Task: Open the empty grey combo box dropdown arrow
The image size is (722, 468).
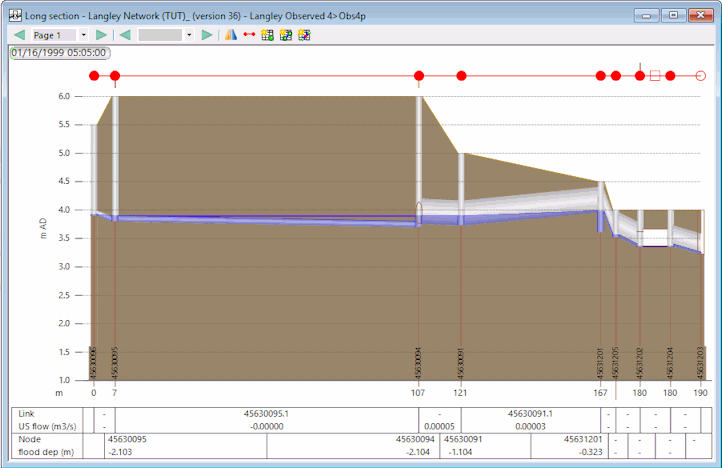Action: coord(189,35)
